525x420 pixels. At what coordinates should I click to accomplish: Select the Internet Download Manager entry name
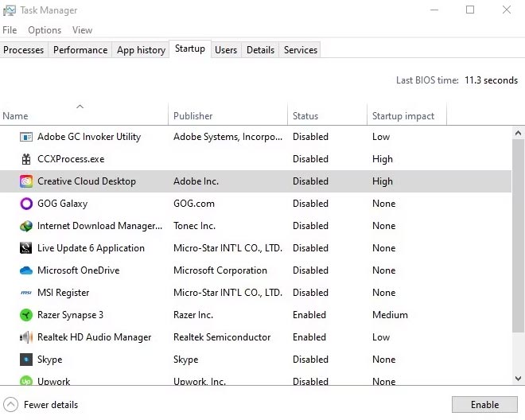click(x=99, y=226)
